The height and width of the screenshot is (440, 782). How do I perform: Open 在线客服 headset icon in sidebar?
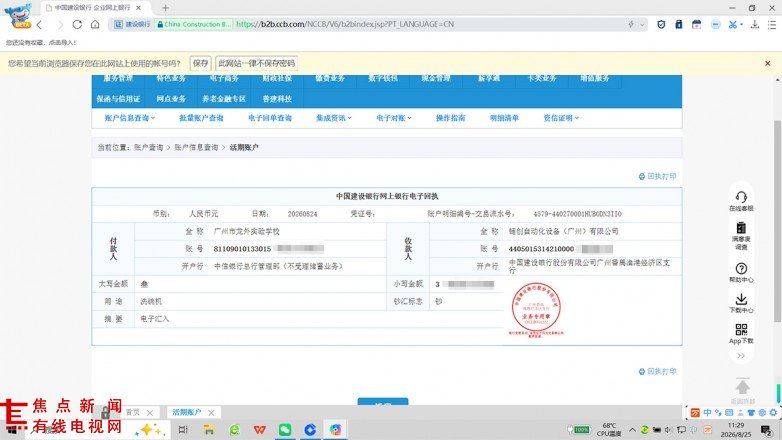tap(741, 201)
